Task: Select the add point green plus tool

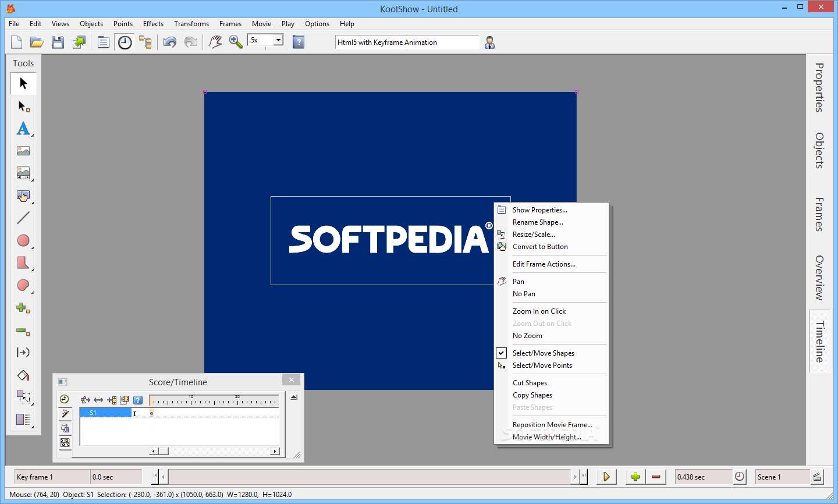Action: point(23,308)
